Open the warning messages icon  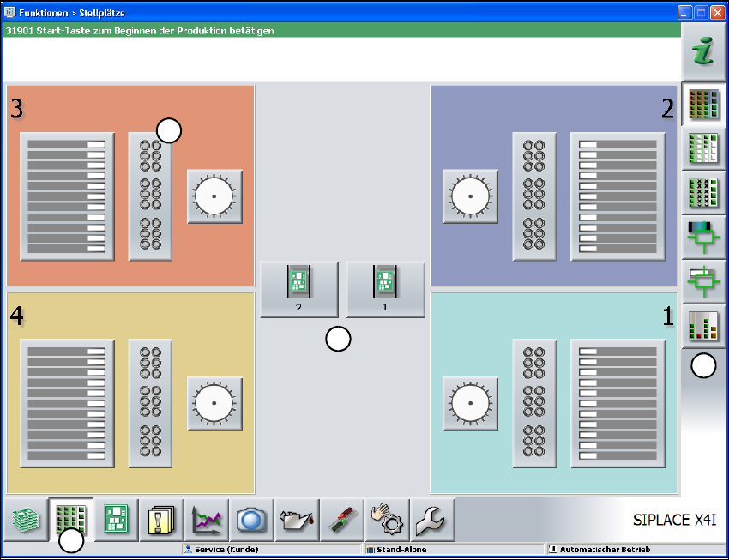tap(161, 520)
